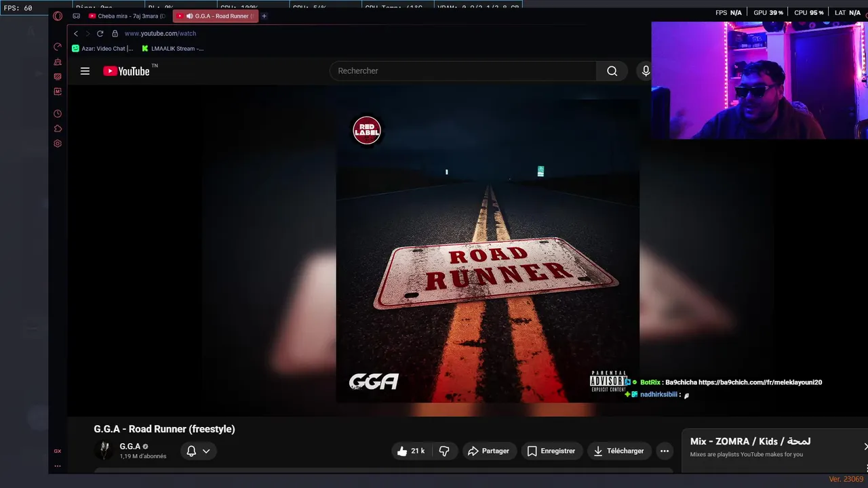Open the GX Cleaner sidebar icon

coord(58,62)
